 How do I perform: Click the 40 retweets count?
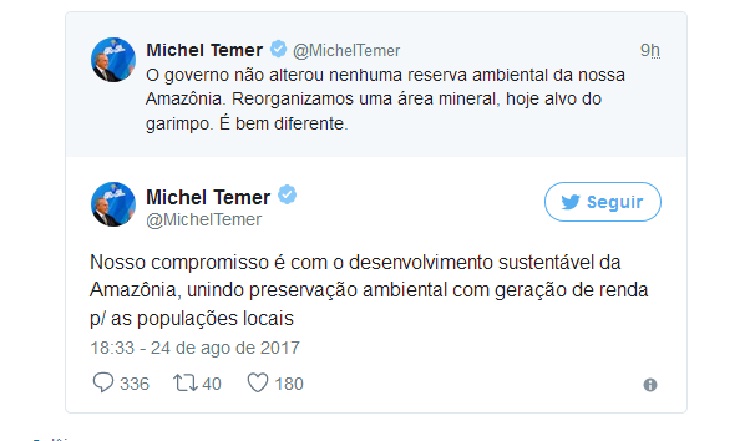coord(211,384)
